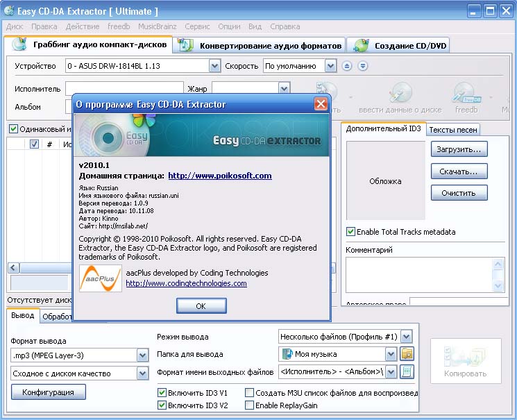This screenshot has height=420, width=517.
Task: Open the www.poikosoft.com homepage link
Action: pyautogui.click(x=220, y=176)
